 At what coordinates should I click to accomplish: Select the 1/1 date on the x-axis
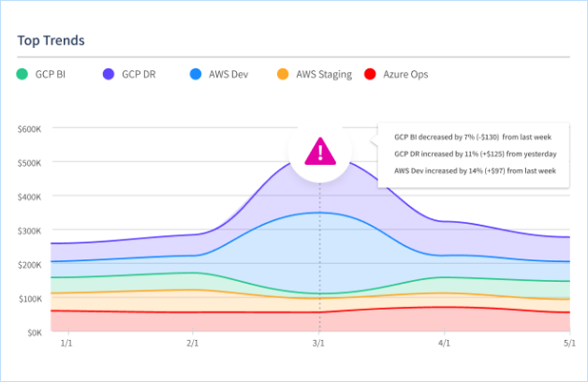tap(66, 344)
